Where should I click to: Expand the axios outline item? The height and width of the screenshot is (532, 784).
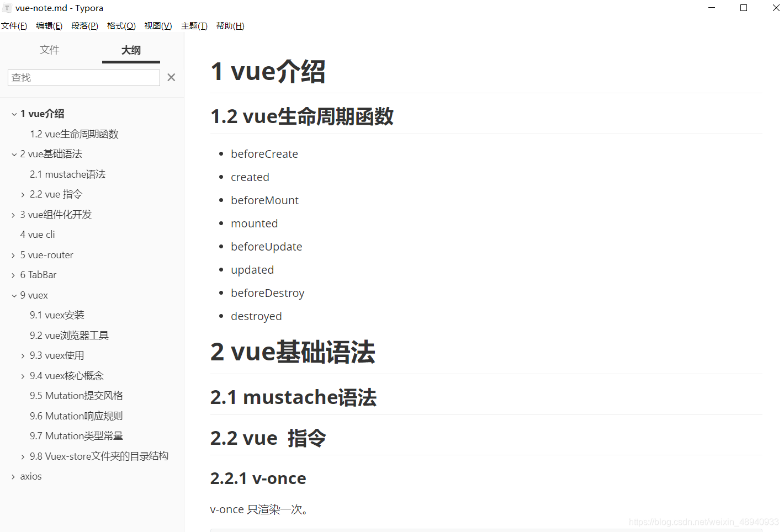point(14,477)
